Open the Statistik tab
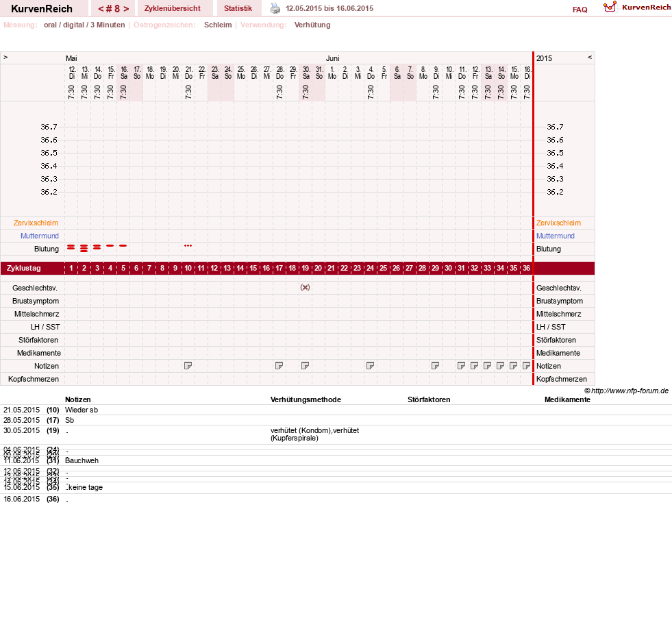672x642 pixels. pos(238,8)
